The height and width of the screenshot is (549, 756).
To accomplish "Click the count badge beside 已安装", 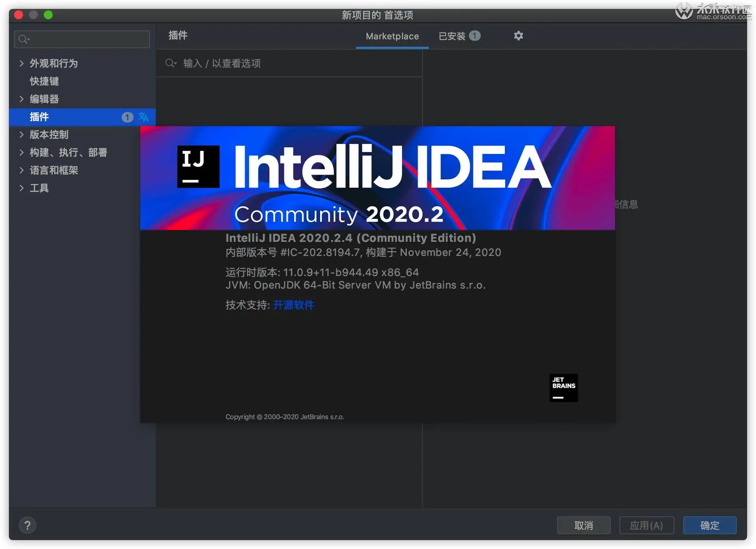I will [x=474, y=36].
